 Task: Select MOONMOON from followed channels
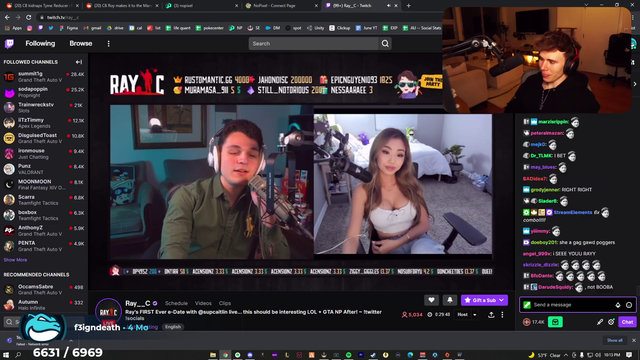pos(44,184)
